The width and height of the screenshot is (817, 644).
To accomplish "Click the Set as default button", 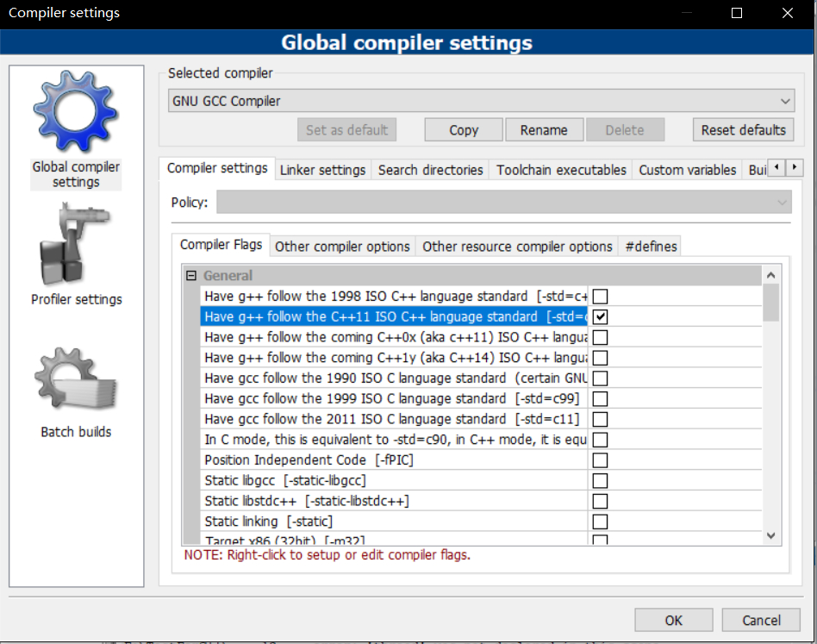I will point(347,129).
